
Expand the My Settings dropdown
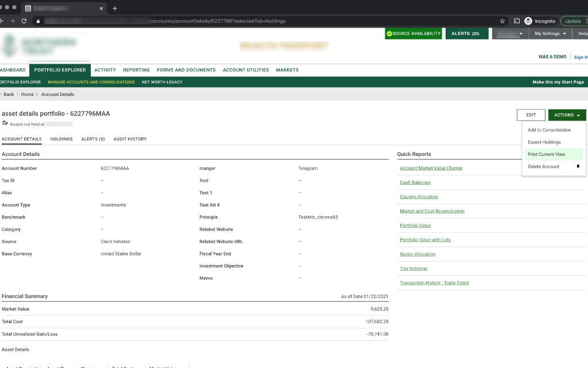(x=550, y=34)
